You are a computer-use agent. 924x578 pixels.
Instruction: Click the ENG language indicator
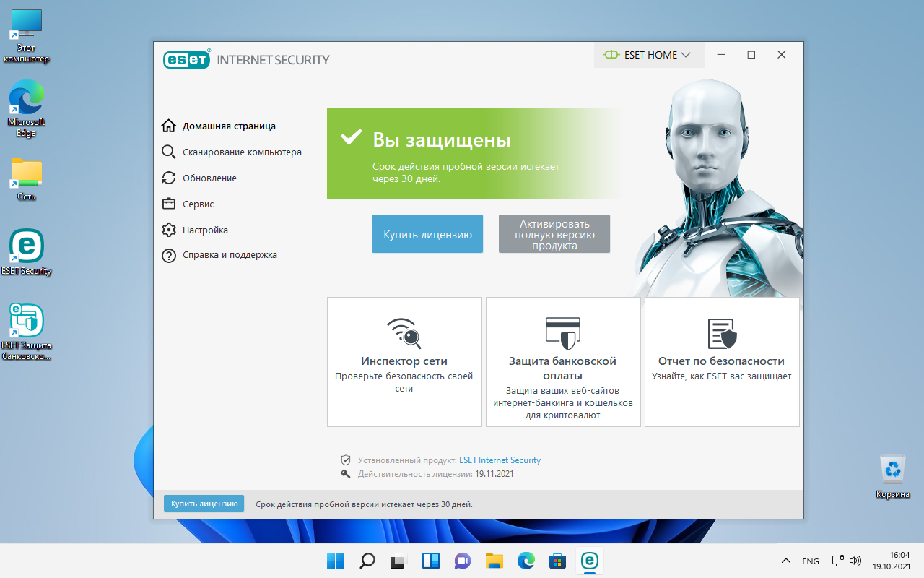pos(810,561)
